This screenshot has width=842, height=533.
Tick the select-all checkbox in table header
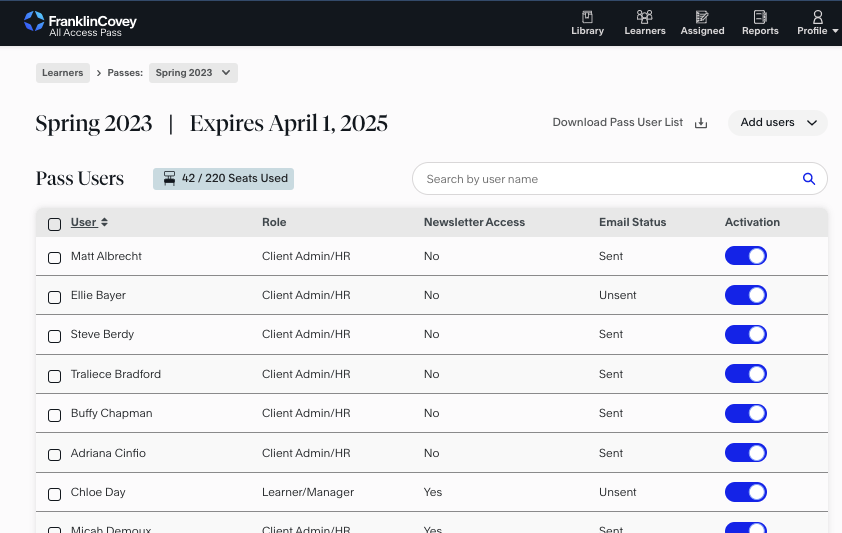[x=54, y=224]
